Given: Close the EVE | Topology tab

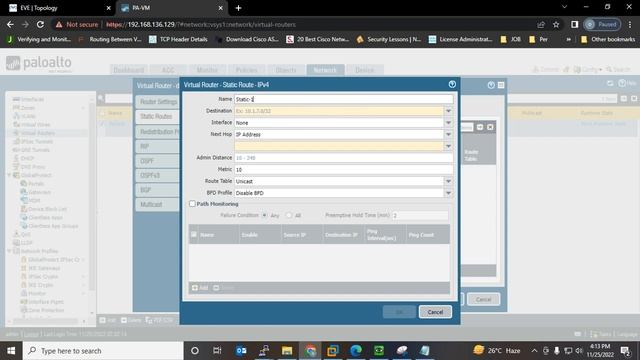Looking at the screenshot, I should [x=108, y=8].
